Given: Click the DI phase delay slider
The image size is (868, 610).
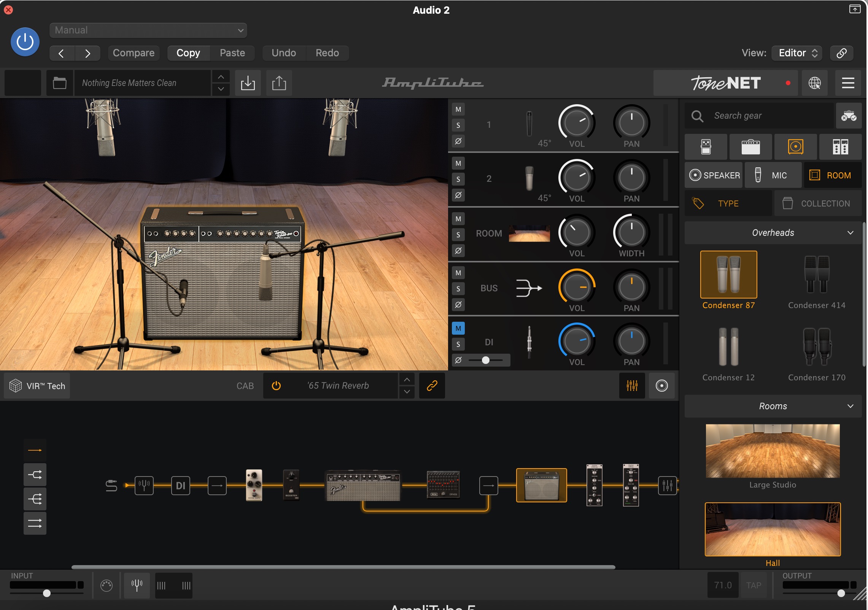Looking at the screenshot, I should [486, 360].
